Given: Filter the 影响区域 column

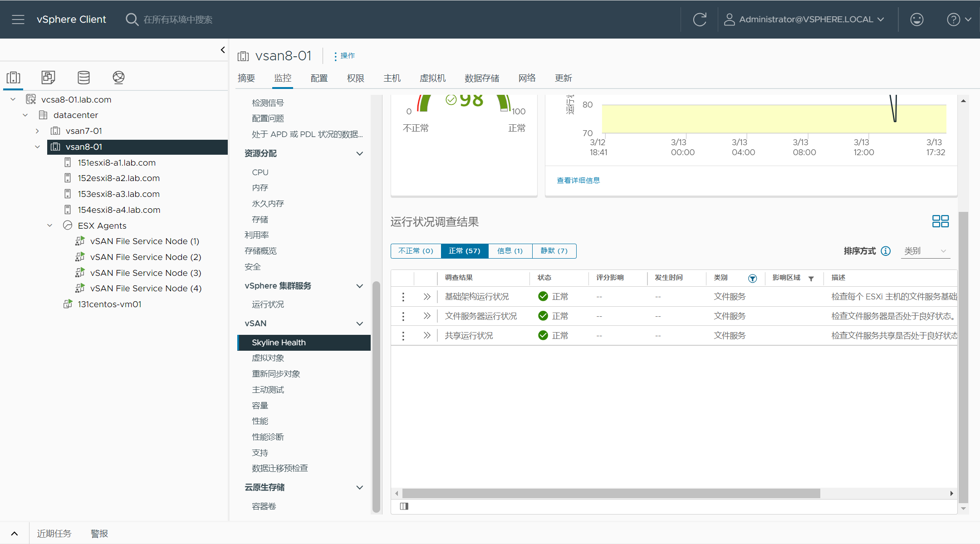Looking at the screenshot, I should (811, 278).
